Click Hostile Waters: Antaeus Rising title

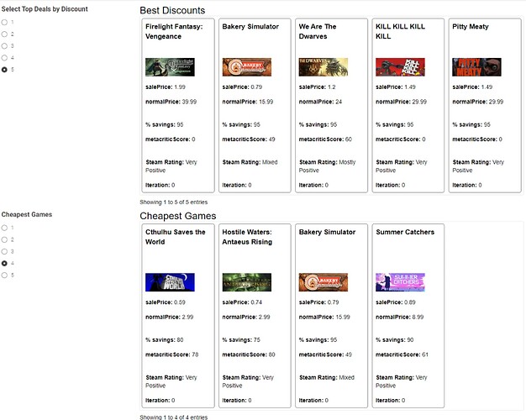click(x=247, y=237)
